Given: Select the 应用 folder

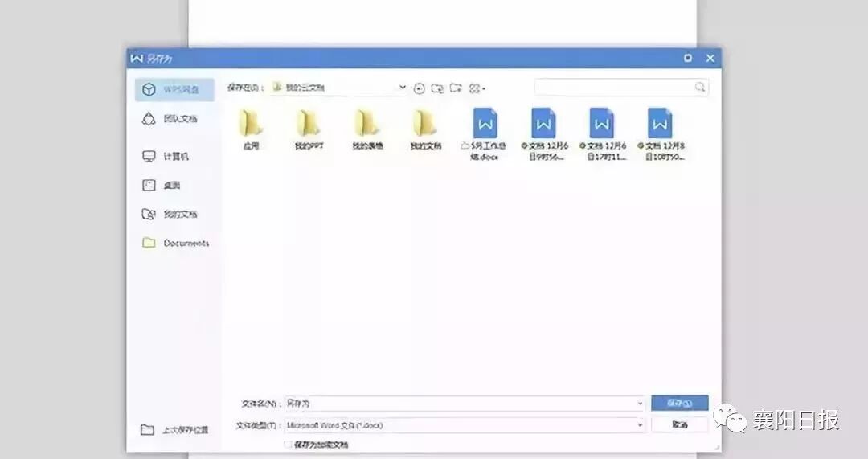Looking at the screenshot, I should [x=251, y=129].
